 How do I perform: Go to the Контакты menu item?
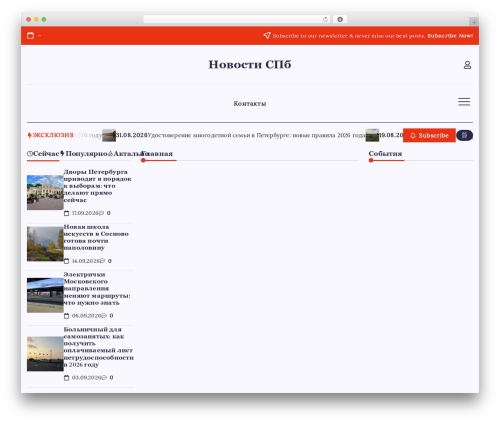(x=250, y=104)
